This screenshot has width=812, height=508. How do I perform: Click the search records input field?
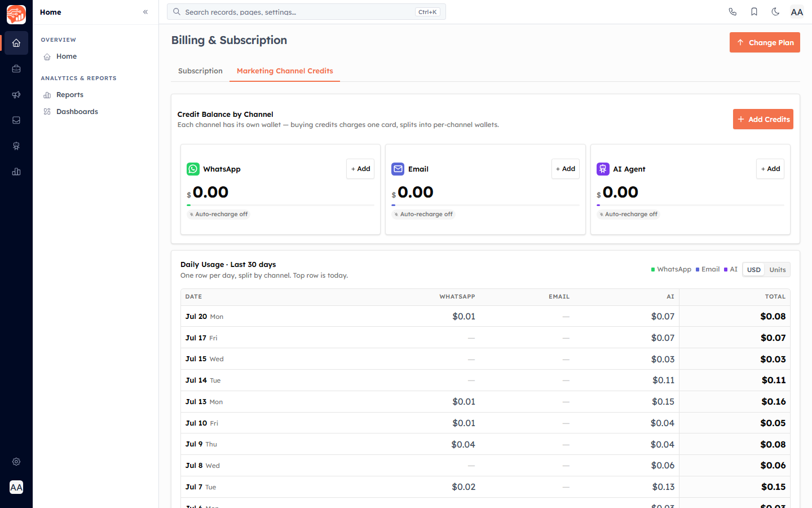[x=306, y=12]
